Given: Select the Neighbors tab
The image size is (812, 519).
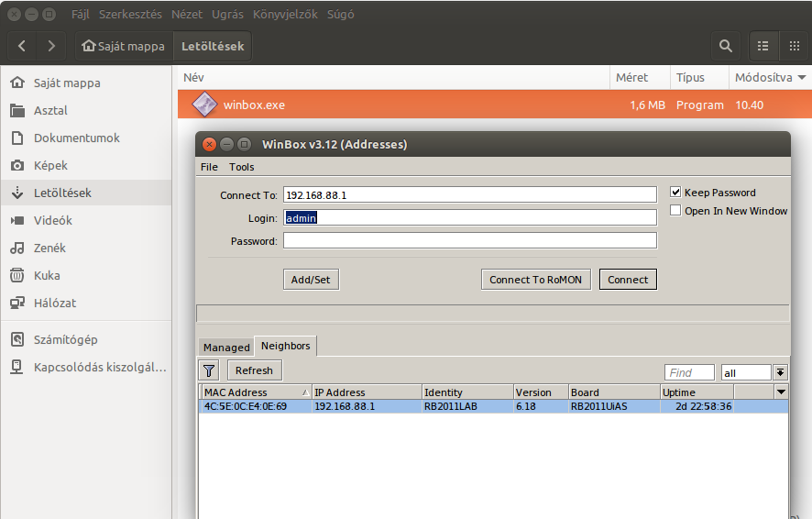Looking at the screenshot, I should click(285, 346).
